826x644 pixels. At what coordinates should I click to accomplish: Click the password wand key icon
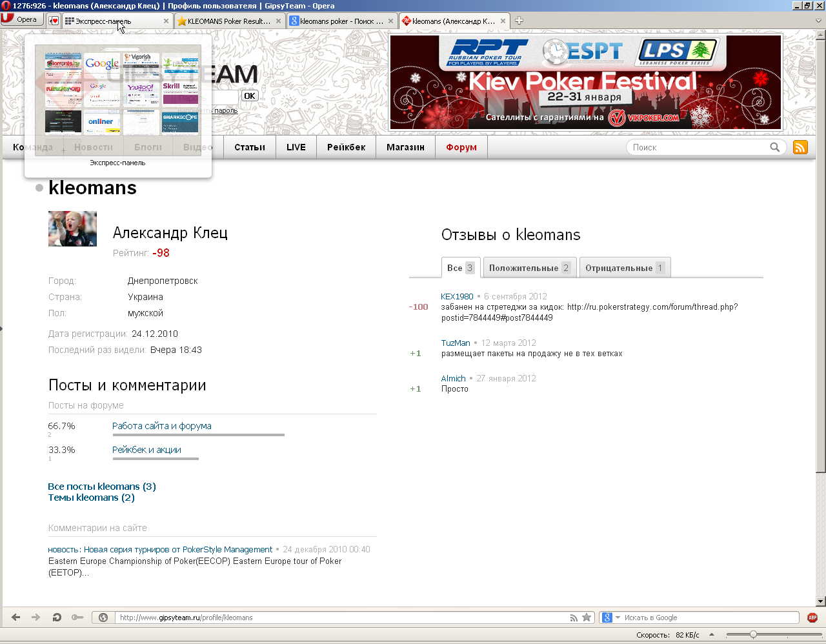[77, 618]
